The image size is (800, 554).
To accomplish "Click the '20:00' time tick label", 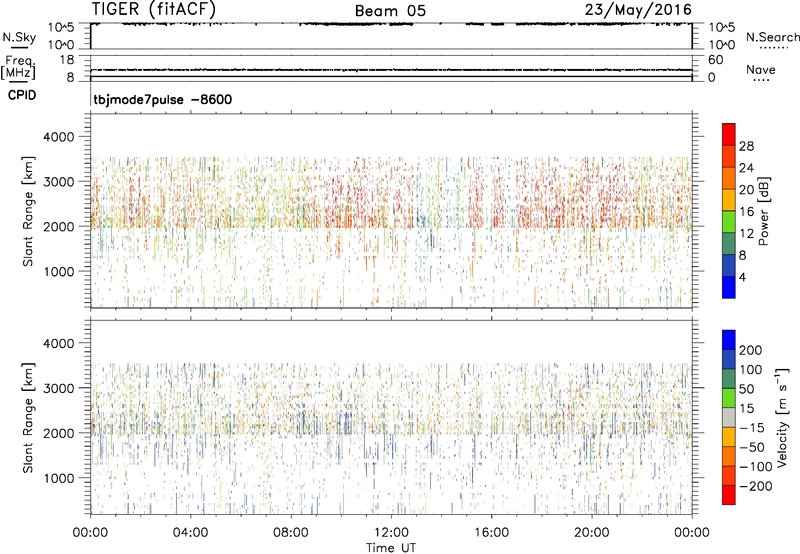I will tap(592, 533).
